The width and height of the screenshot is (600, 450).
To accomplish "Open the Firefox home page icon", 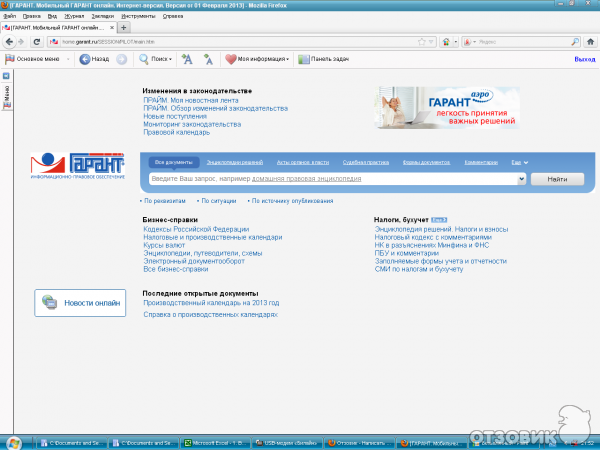I will point(590,42).
